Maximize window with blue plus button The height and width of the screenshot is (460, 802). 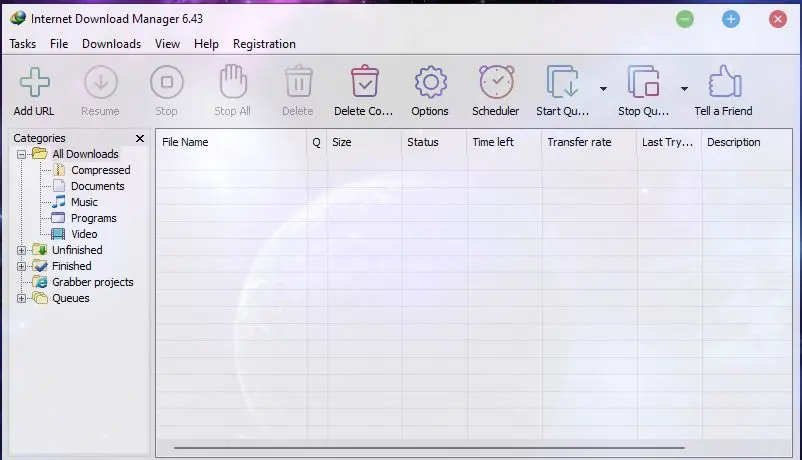pyautogui.click(x=731, y=19)
